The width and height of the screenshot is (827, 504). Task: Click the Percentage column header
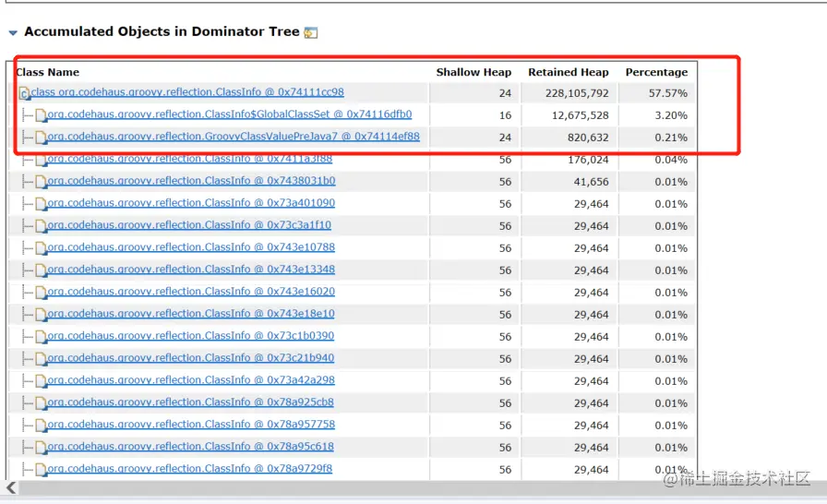point(656,72)
